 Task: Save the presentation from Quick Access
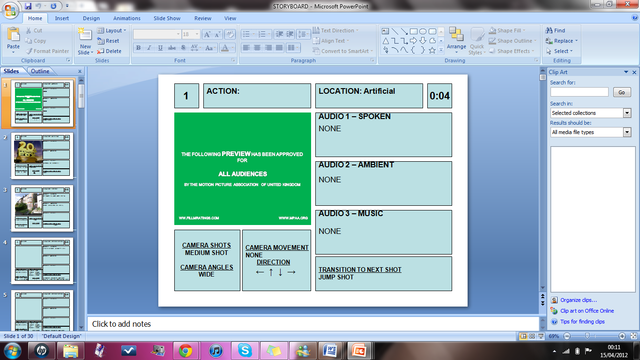pyautogui.click(x=28, y=6)
